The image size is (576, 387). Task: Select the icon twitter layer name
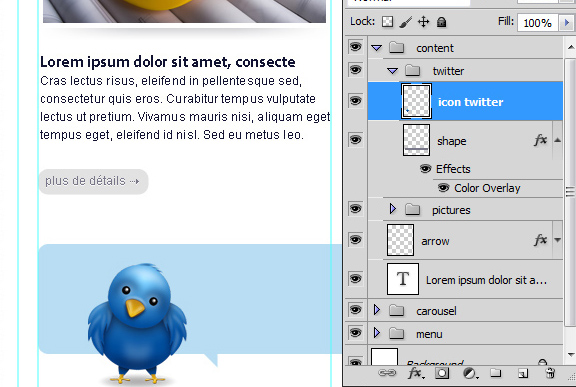(x=470, y=102)
